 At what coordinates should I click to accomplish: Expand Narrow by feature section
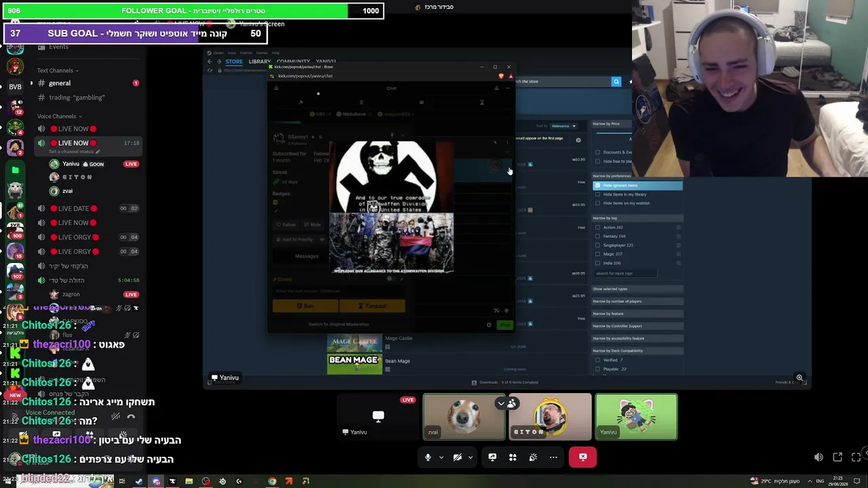pyautogui.click(x=637, y=314)
